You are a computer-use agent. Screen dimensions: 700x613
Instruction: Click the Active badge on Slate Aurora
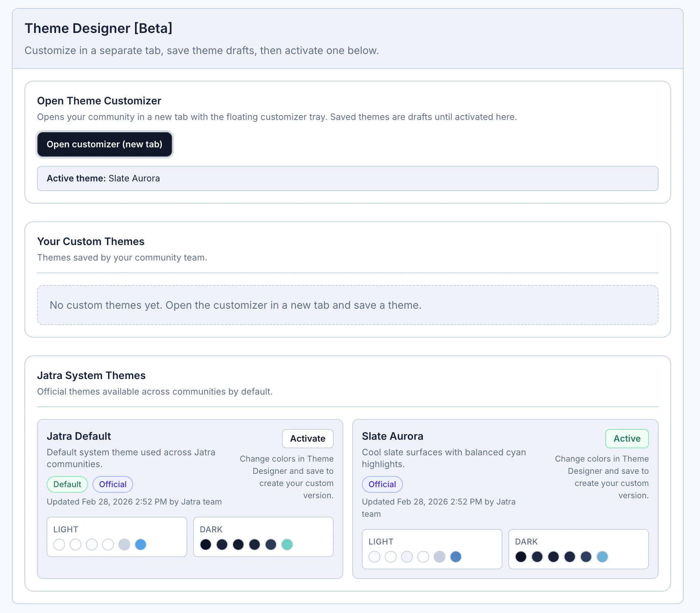[x=627, y=439]
